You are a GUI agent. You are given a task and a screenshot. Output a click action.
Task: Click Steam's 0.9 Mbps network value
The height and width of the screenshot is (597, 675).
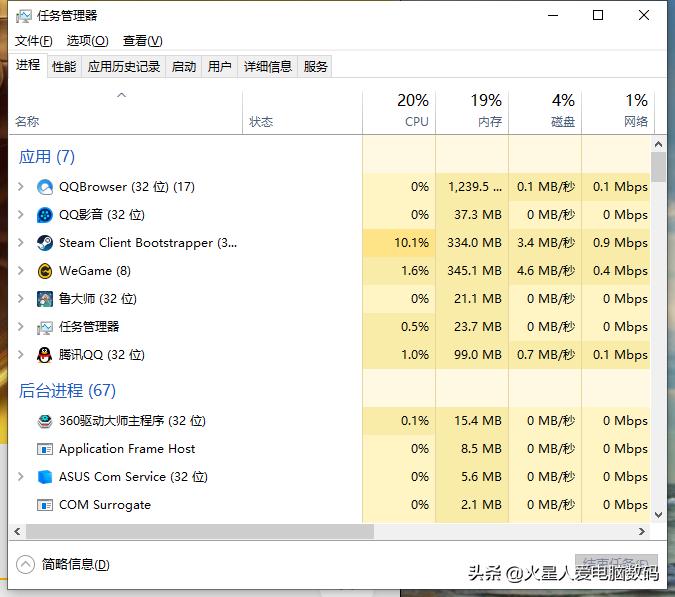pos(620,243)
